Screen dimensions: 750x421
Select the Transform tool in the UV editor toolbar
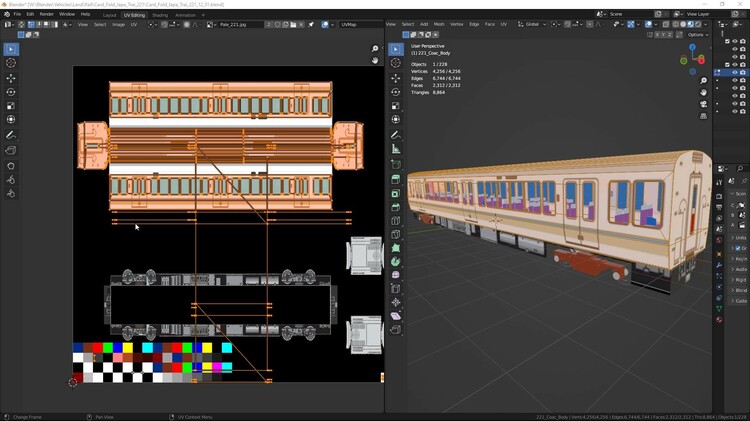point(11,120)
